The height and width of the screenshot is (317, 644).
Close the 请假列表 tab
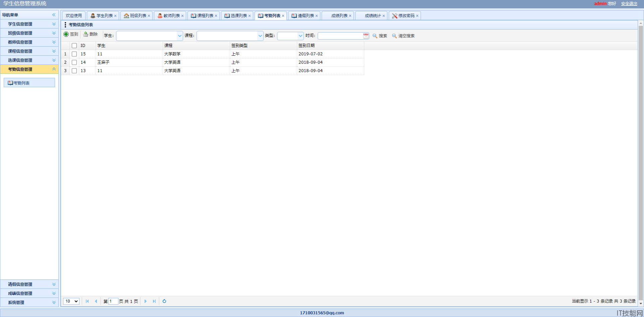tap(317, 16)
